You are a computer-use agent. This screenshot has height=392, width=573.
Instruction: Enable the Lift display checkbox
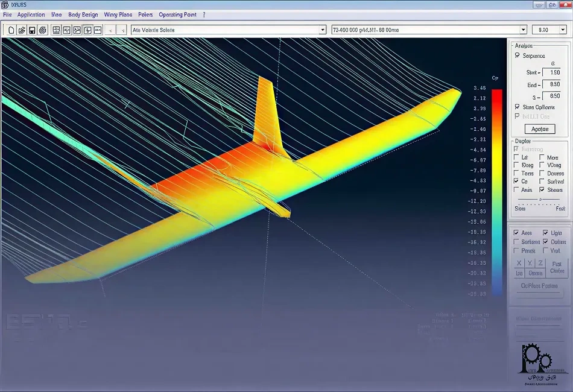point(516,157)
